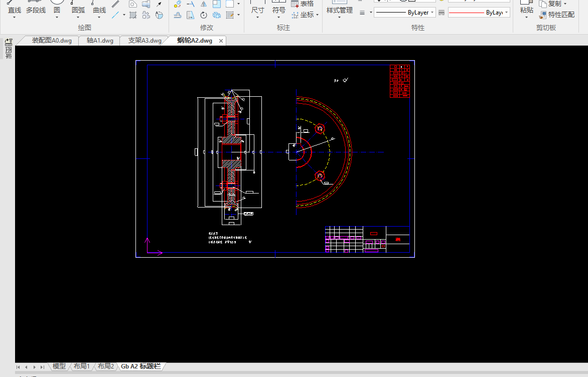Click the next layout navigation arrow

(x=34, y=367)
